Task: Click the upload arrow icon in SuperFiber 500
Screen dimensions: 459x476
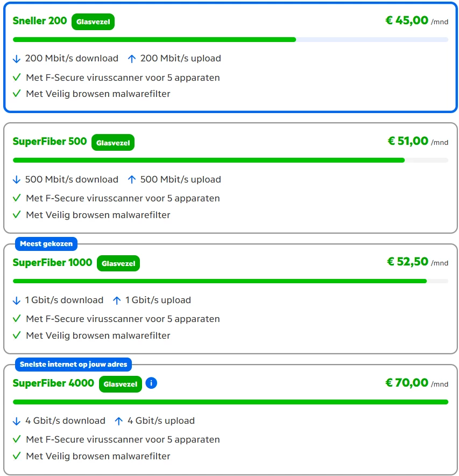Action: pos(132,179)
